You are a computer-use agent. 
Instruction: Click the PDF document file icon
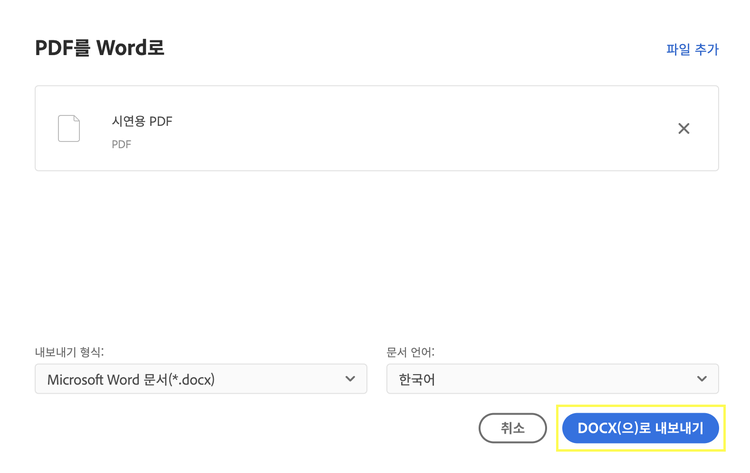(69, 128)
